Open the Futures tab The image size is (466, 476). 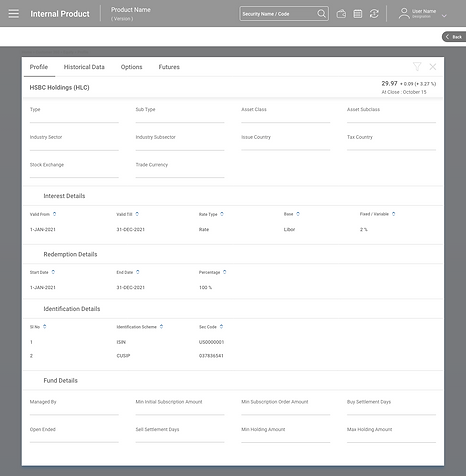pyautogui.click(x=169, y=67)
